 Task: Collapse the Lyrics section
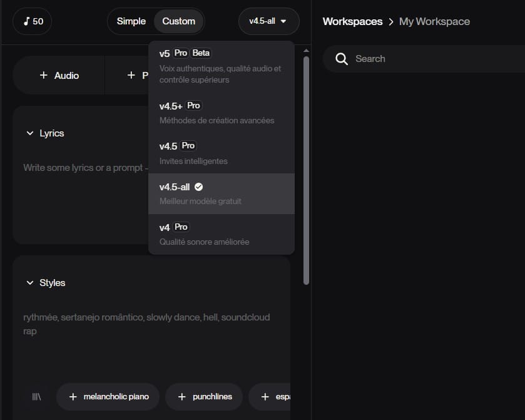click(x=29, y=133)
